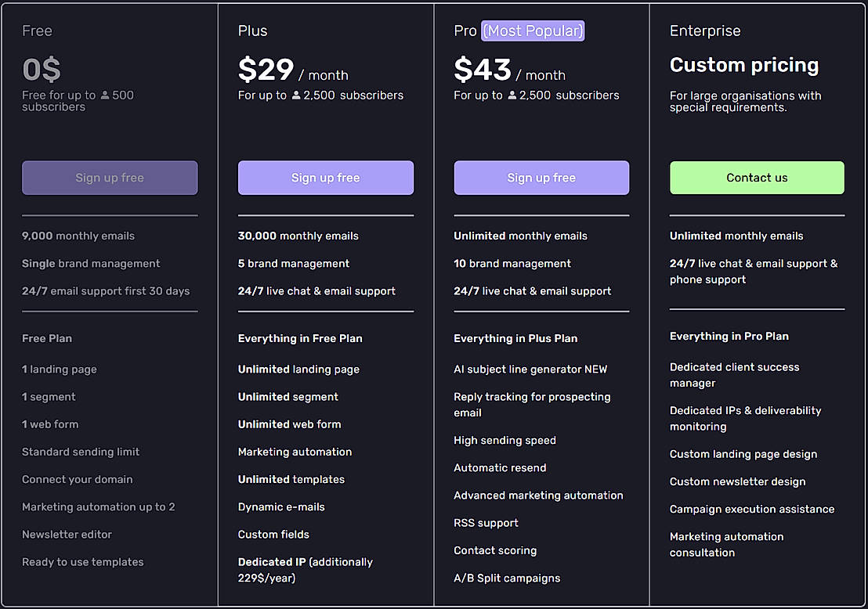The height and width of the screenshot is (609, 868).
Task: Click Custom newsletter design
Action: [x=737, y=481]
